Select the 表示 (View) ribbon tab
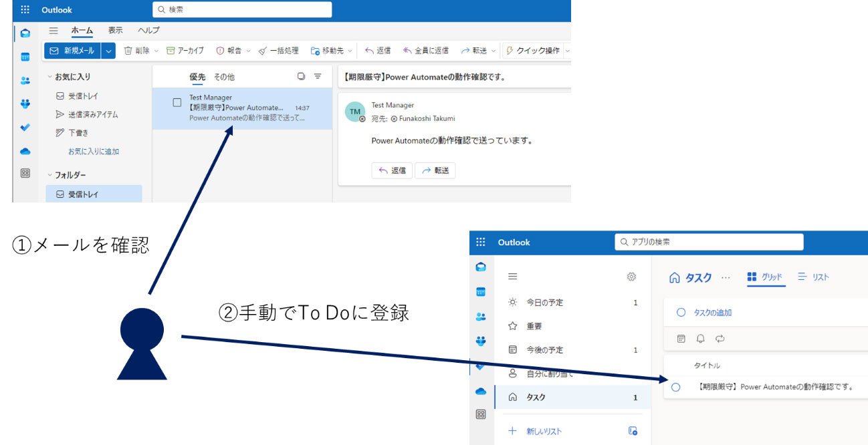The height and width of the screenshot is (445, 868). point(116,30)
